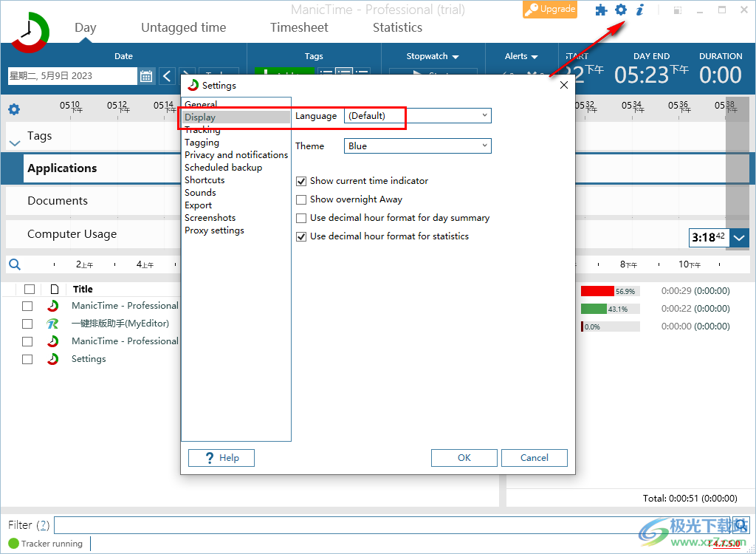Click the document icon column header
Viewport: 756px width, 554px height.
click(55, 289)
